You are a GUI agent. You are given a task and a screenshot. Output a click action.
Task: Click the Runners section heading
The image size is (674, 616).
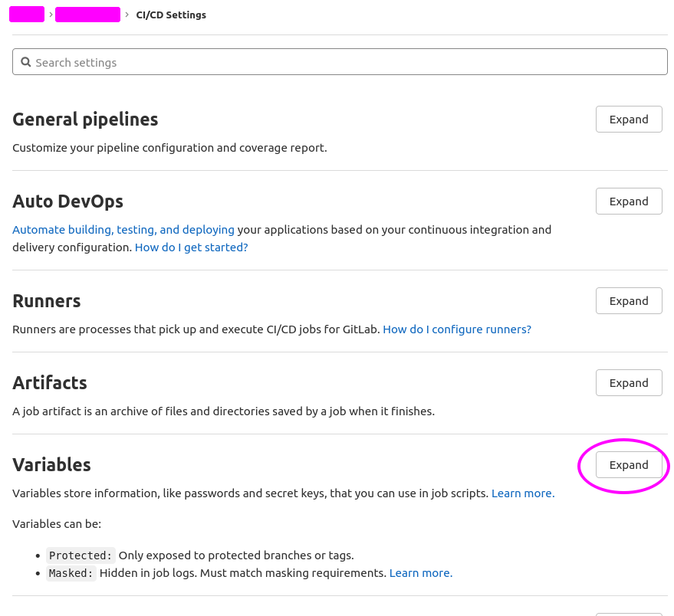coord(47,301)
